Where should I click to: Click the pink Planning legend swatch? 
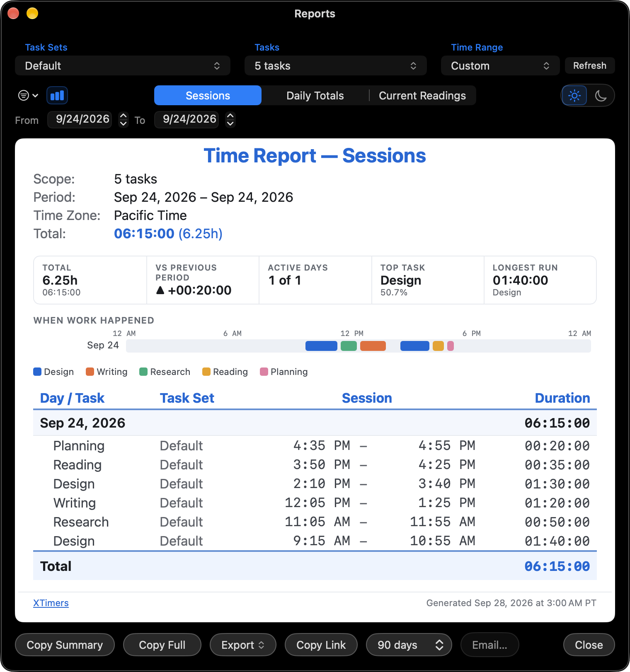pos(264,372)
